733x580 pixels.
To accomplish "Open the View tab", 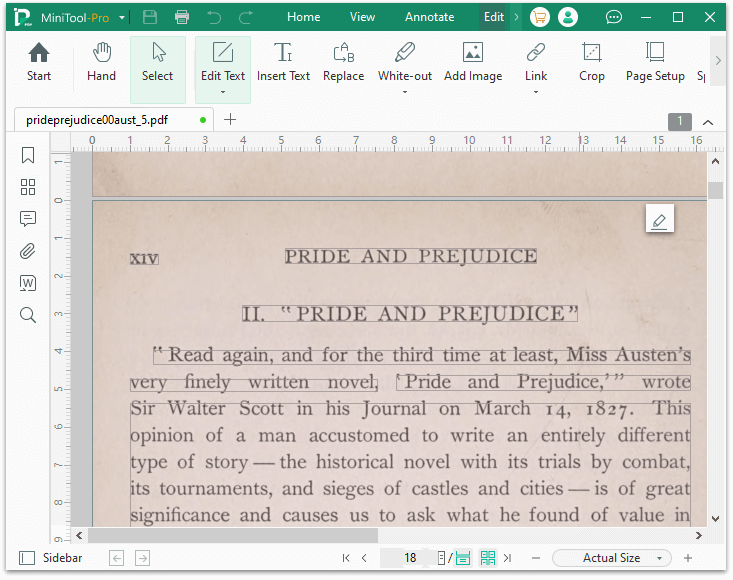I will coord(362,17).
